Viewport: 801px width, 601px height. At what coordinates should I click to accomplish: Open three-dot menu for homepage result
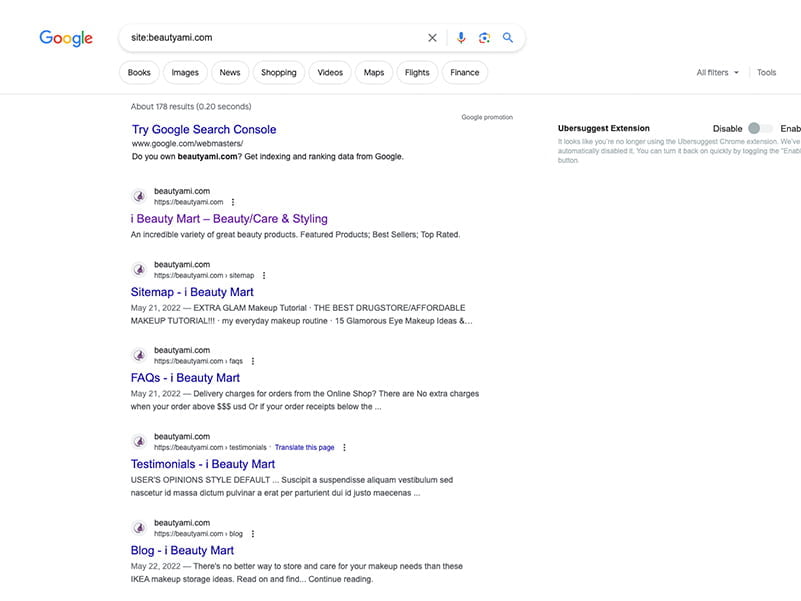[x=233, y=202]
